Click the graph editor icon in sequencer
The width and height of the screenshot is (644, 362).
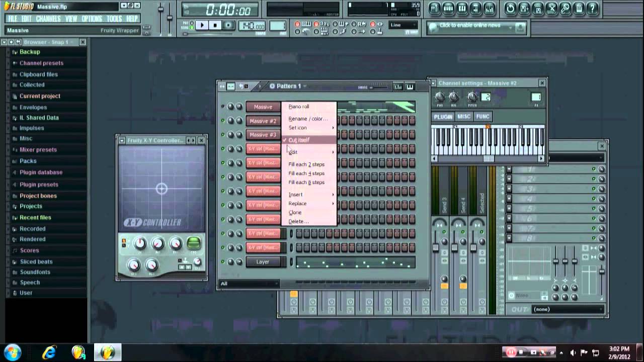point(398,86)
